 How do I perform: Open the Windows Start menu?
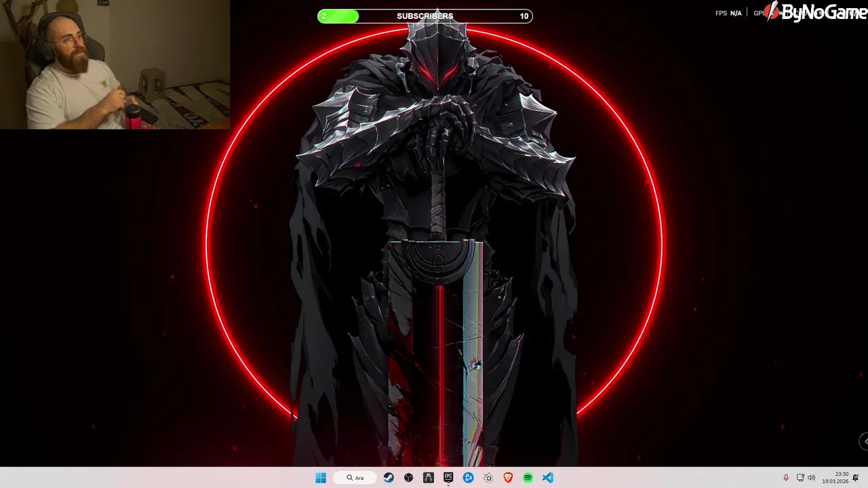[321, 478]
